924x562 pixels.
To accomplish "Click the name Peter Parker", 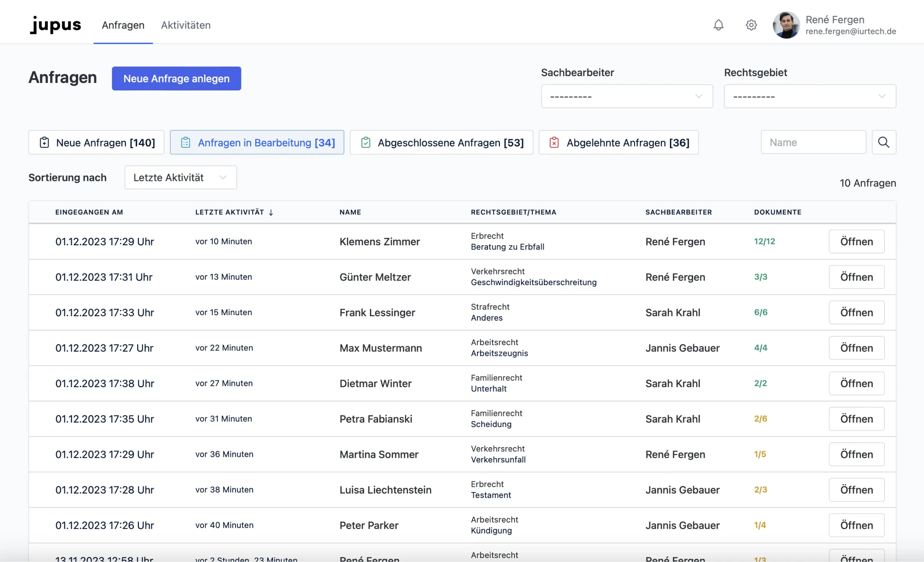I will pos(369,526).
